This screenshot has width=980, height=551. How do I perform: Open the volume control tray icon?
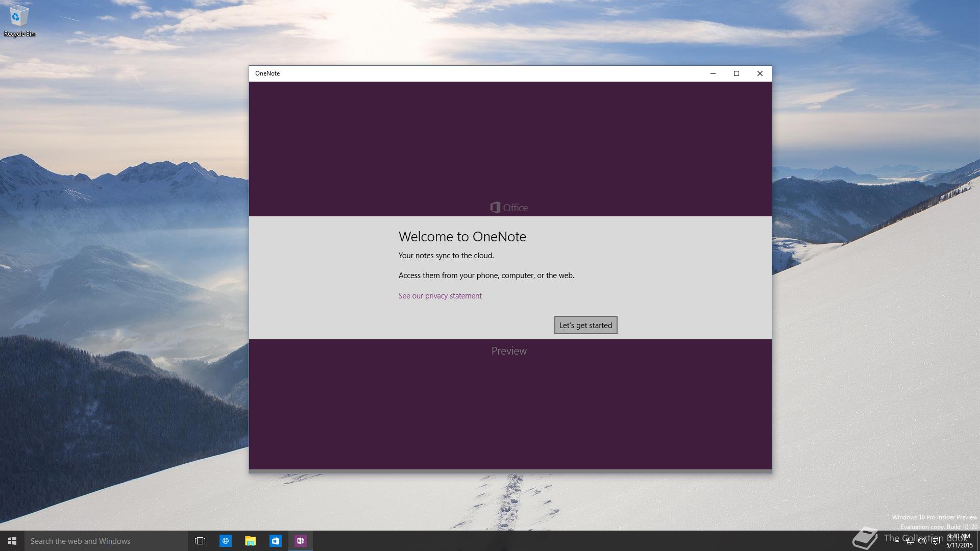coord(922,541)
